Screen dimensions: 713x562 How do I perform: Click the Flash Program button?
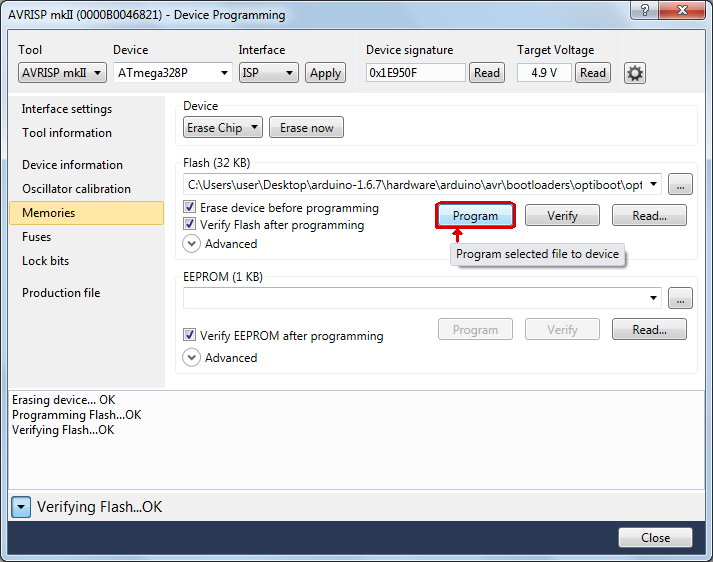click(x=475, y=216)
